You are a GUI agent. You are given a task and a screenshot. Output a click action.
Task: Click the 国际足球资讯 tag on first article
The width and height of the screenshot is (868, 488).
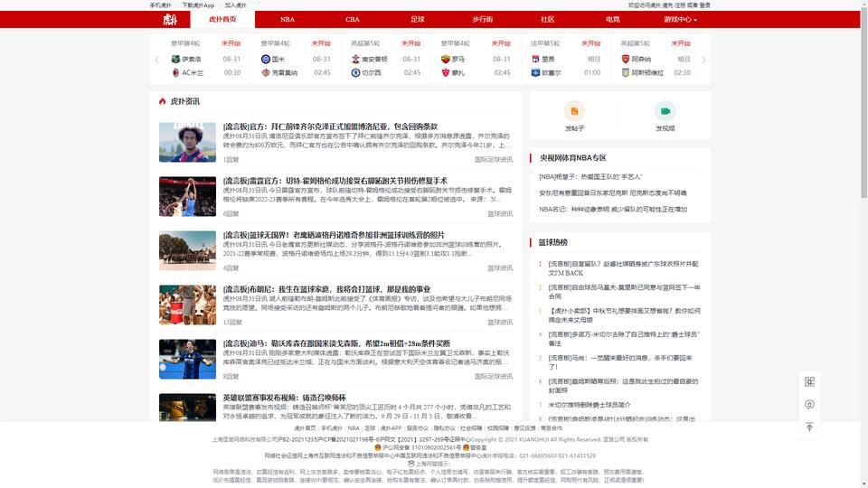(x=494, y=159)
